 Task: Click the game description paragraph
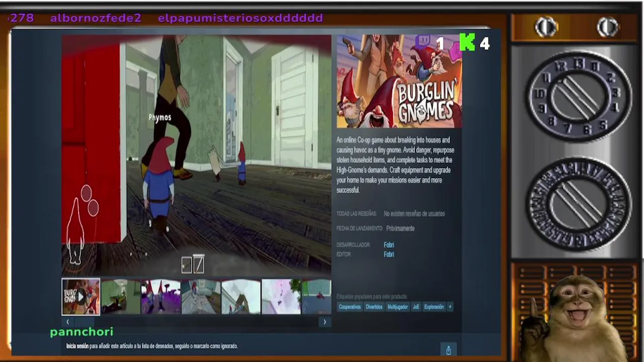pos(396,165)
